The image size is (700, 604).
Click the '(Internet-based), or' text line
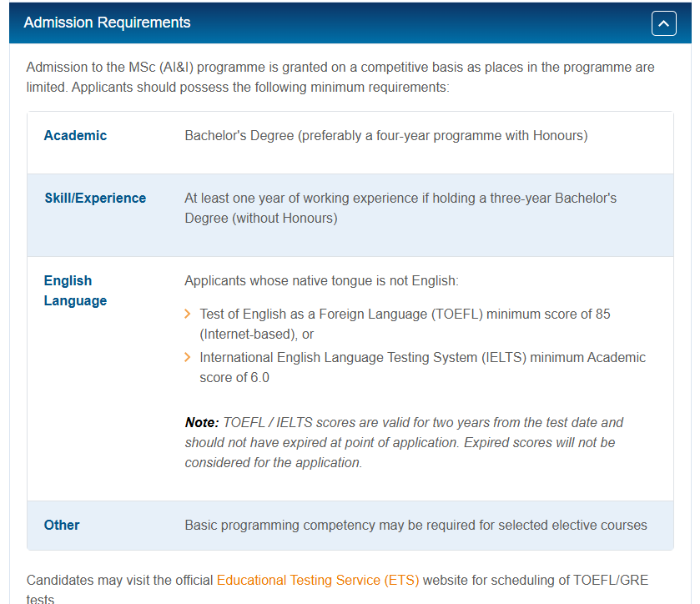(256, 335)
